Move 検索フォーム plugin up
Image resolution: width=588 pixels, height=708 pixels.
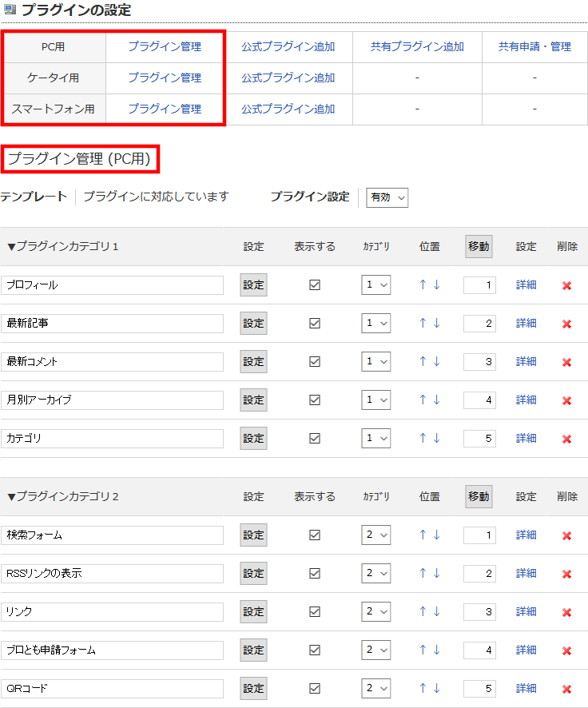[423, 535]
